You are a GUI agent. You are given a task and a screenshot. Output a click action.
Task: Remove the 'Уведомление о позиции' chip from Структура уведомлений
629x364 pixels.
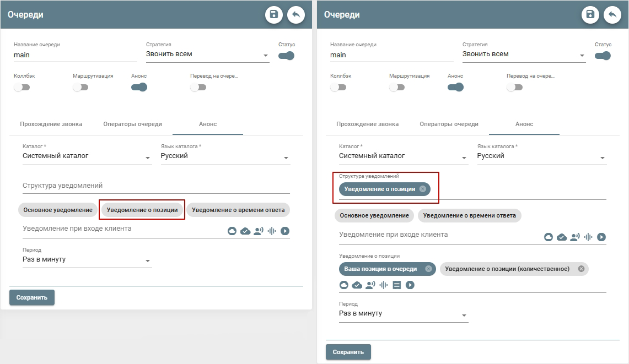point(423,189)
